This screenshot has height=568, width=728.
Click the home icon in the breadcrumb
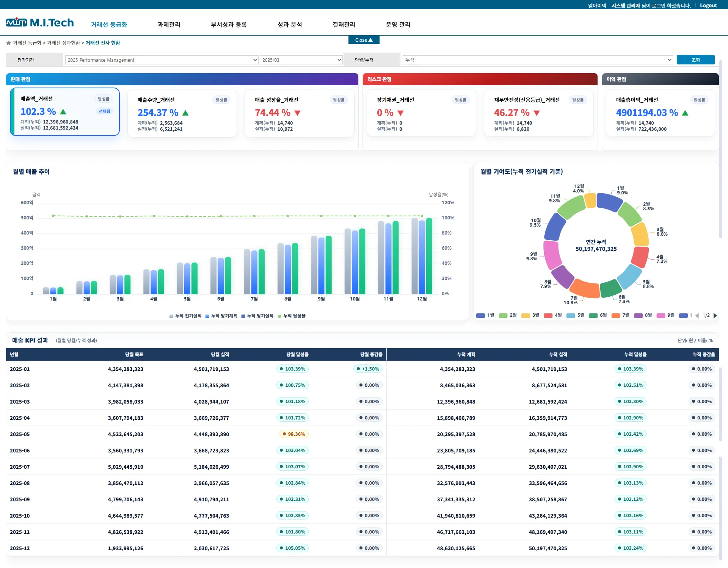9,43
